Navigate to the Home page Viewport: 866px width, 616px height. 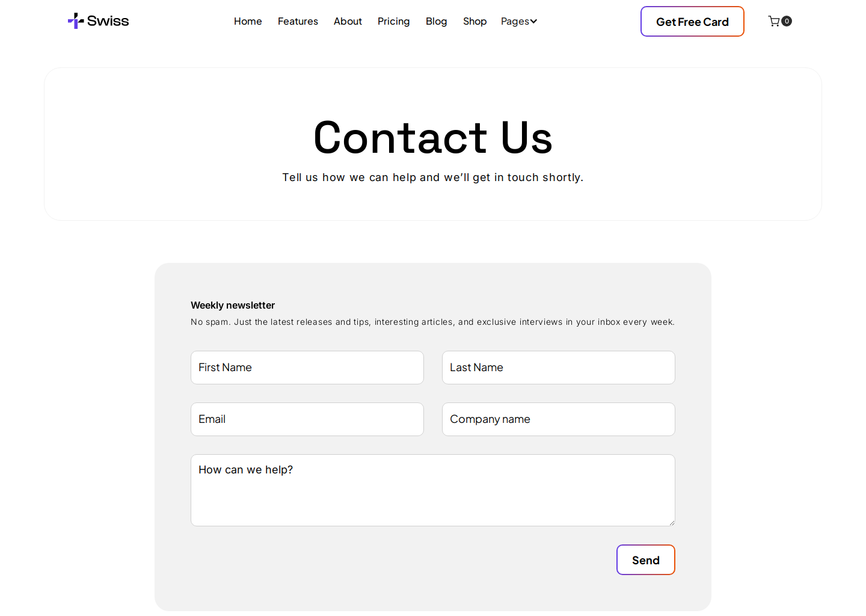pos(248,21)
